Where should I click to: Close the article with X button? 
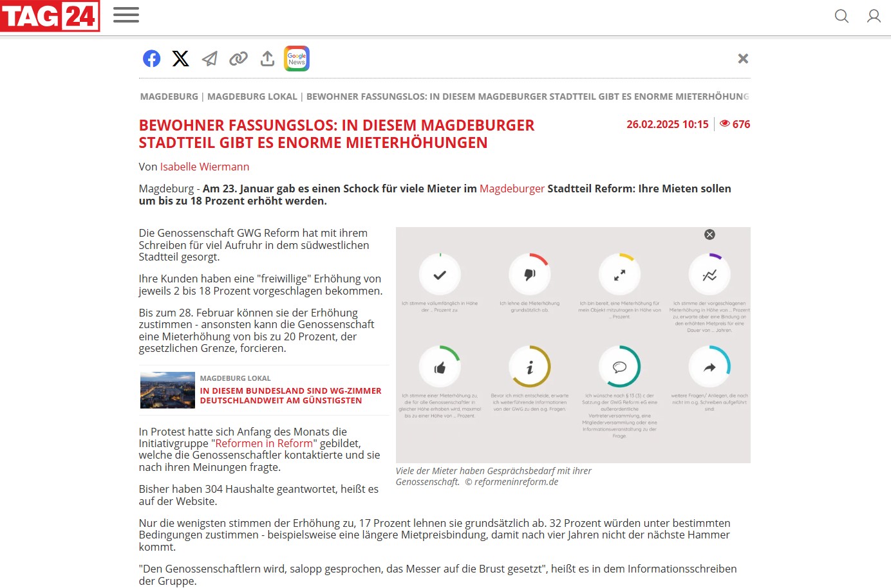point(743,59)
